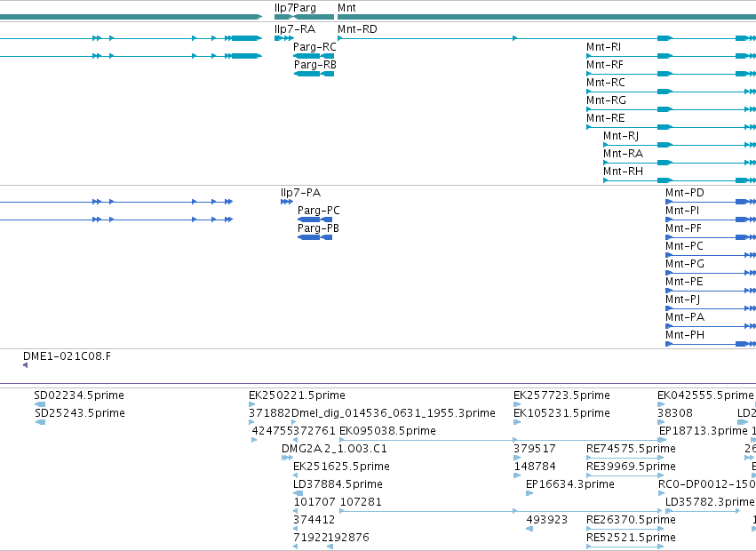The width and height of the screenshot is (756, 551).
Task: Select the Parg-RB transcript label
Action: (x=314, y=65)
